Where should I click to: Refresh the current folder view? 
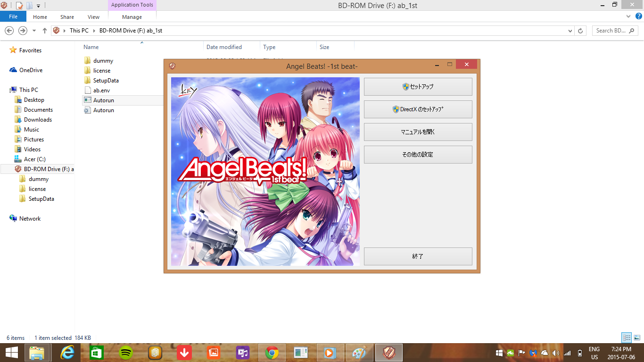click(x=581, y=31)
